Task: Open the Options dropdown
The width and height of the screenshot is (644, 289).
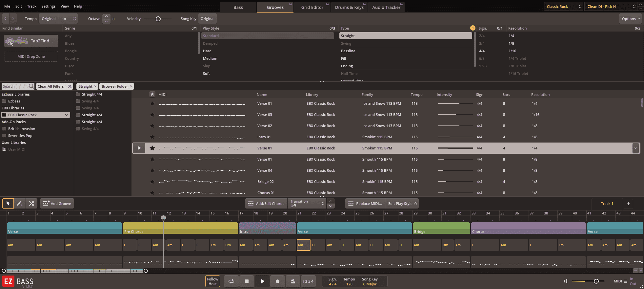Action: 631,19
